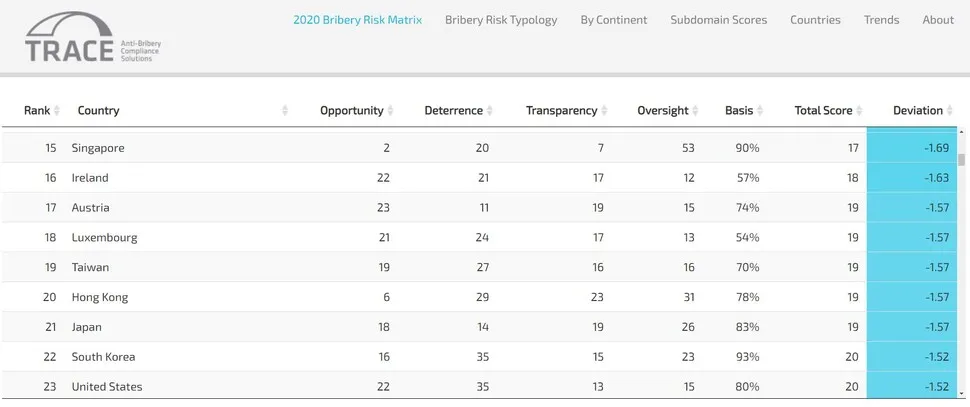The height and width of the screenshot is (407, 970).
Task: Toggle Deviation column sort order
Action: coord(951,111)
